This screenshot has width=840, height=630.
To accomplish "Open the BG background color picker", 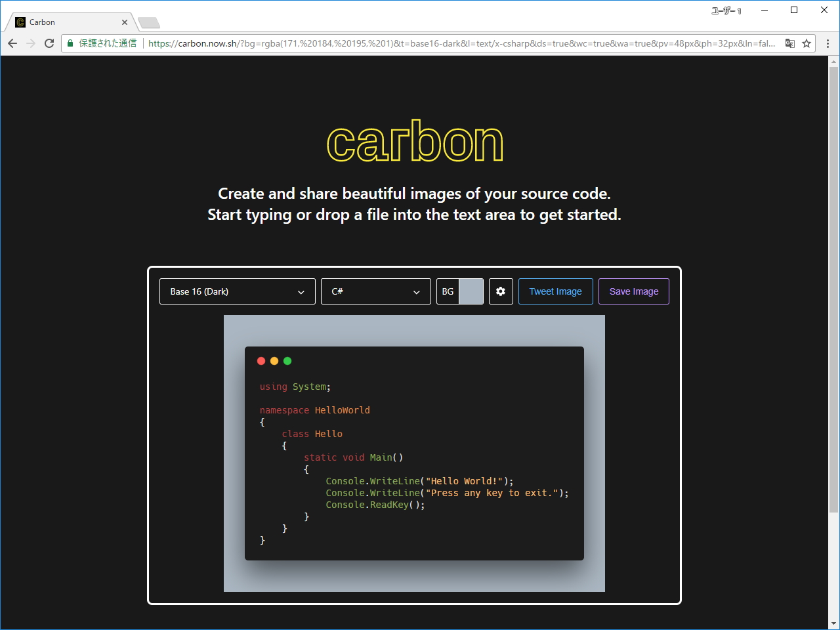I will click(471, 291).
